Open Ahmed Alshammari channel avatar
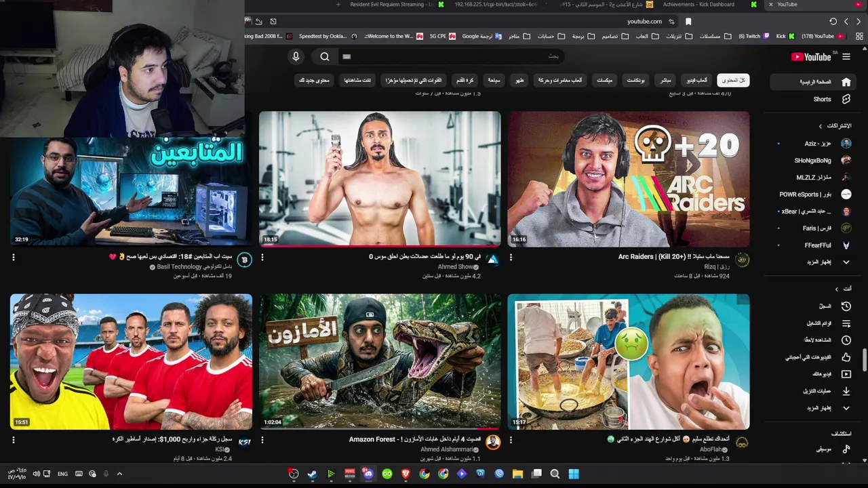The height and width of the screenshot is (488, 868). [x=493, y=443]
